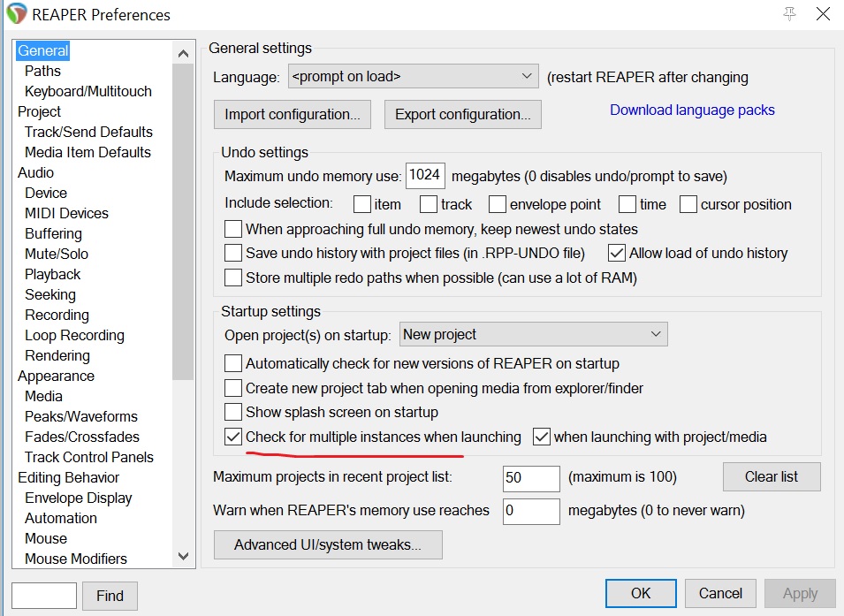Toggle 'Allow load of undo history' checkbox

(x=617, y=253)
